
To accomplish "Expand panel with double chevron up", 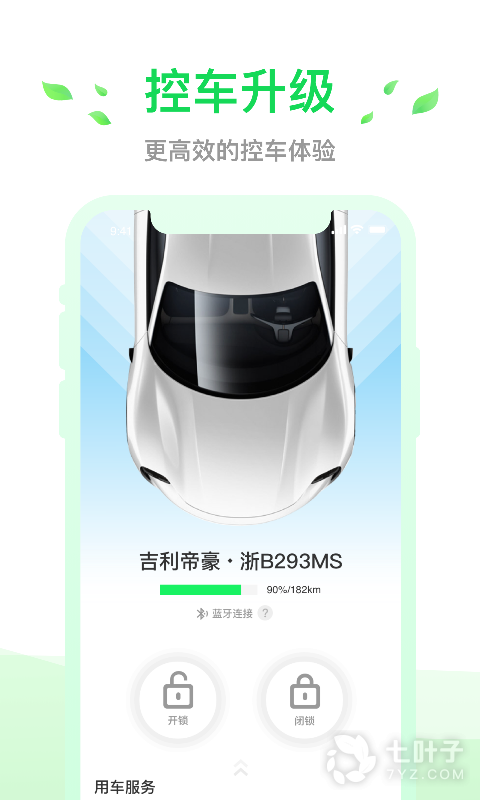I will pos(240,767).
